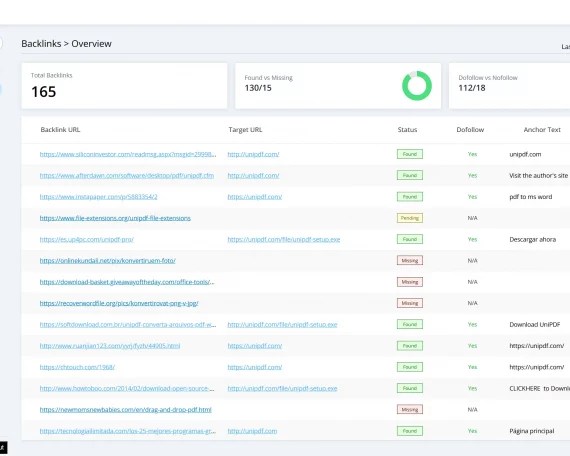Viewport: 570px width, 456px height.
Task: Open the file-extensions.org backlink URL
Action: [115, 218]
